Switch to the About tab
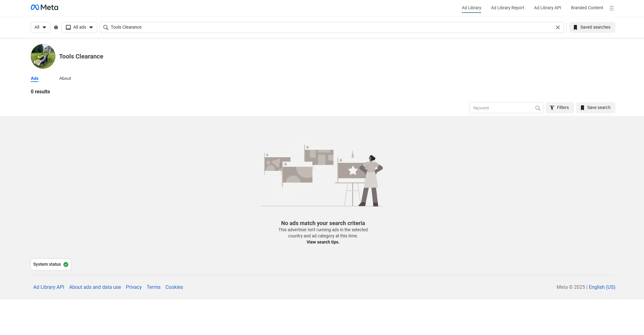The image size is (644, 335). click(65, 79)
